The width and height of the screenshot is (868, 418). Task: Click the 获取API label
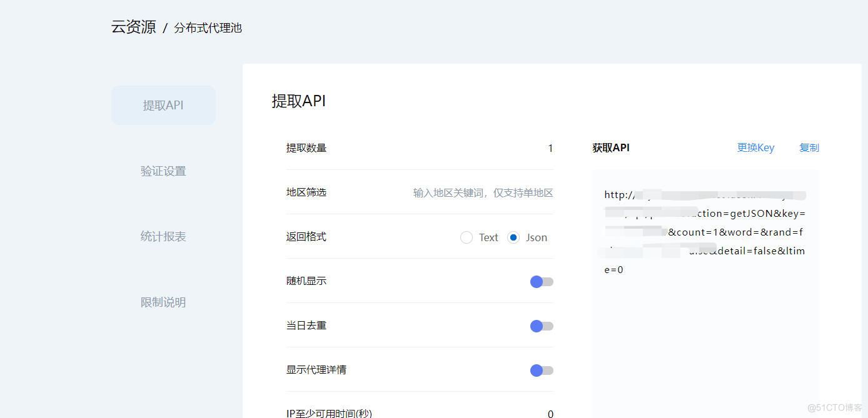point(611,148)
